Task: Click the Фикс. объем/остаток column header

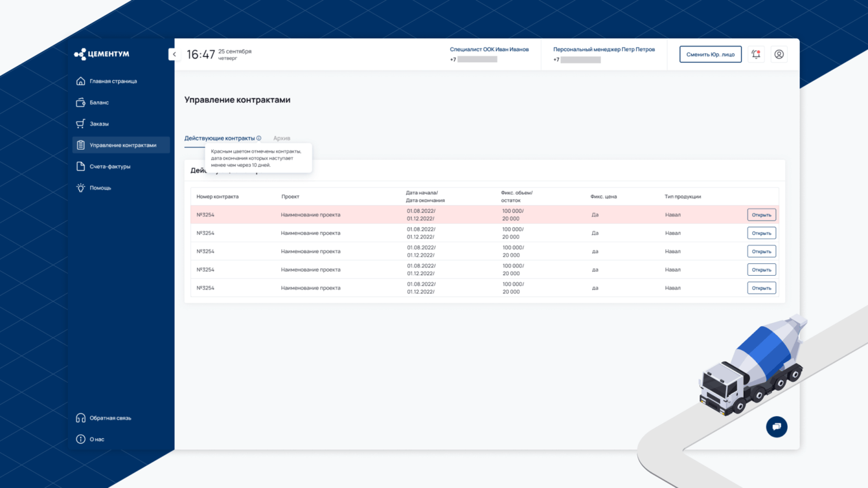Action: click(x=517, y=197)
